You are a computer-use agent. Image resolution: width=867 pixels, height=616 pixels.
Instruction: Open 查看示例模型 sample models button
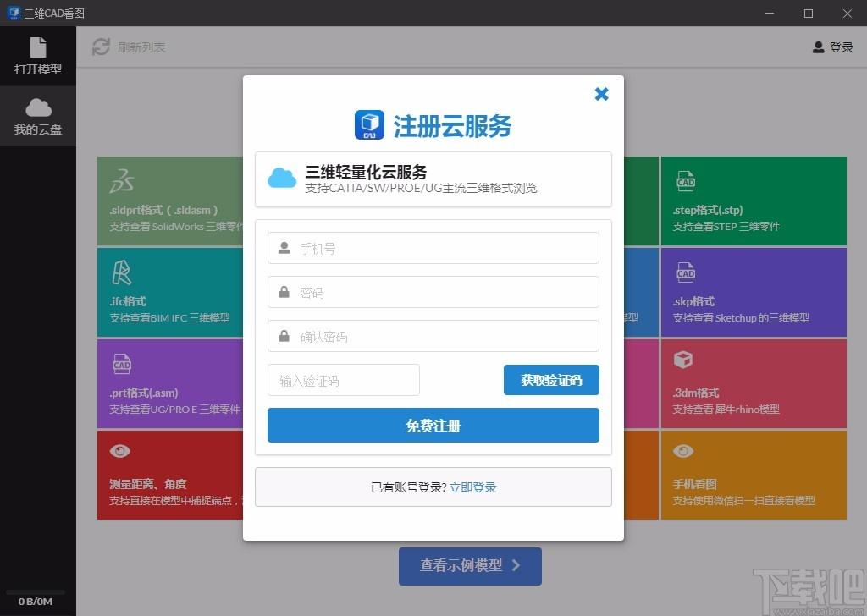click(470, 566)
